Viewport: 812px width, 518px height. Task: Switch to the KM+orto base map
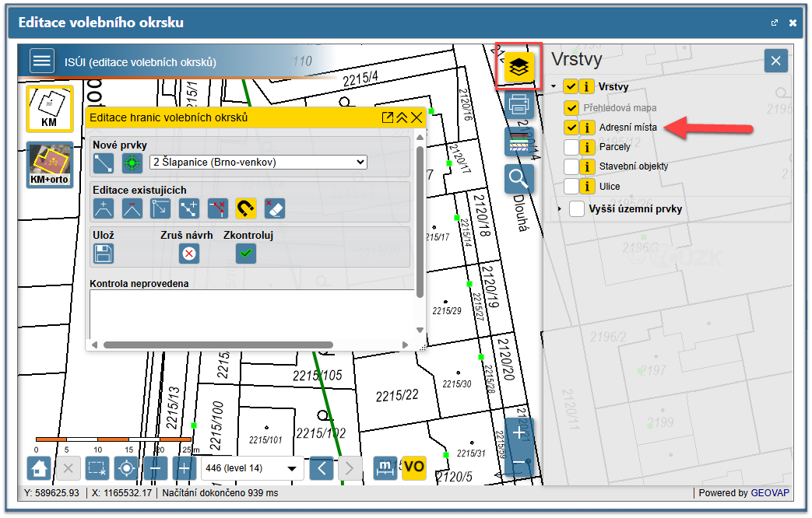coord(50,165)
